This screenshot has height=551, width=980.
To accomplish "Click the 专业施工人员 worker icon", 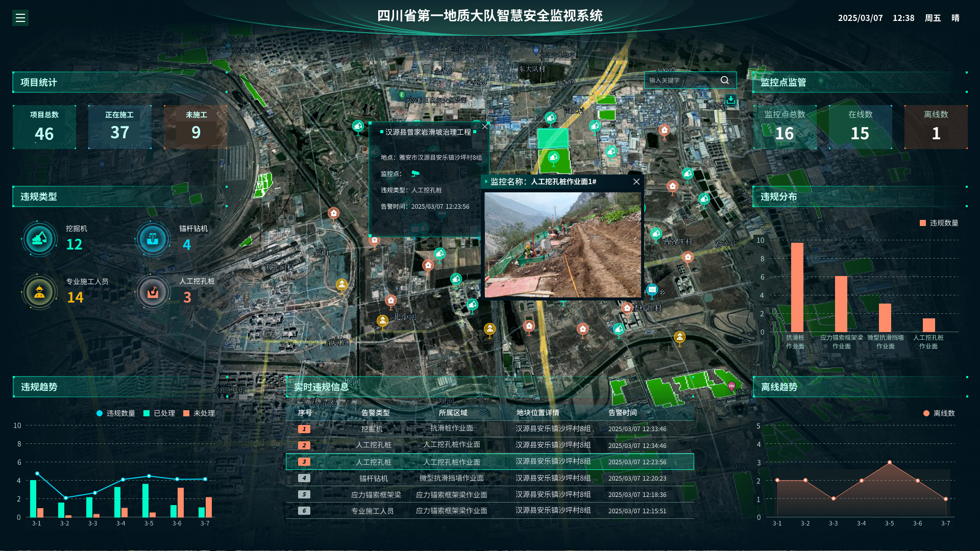I will coord(39,292).
